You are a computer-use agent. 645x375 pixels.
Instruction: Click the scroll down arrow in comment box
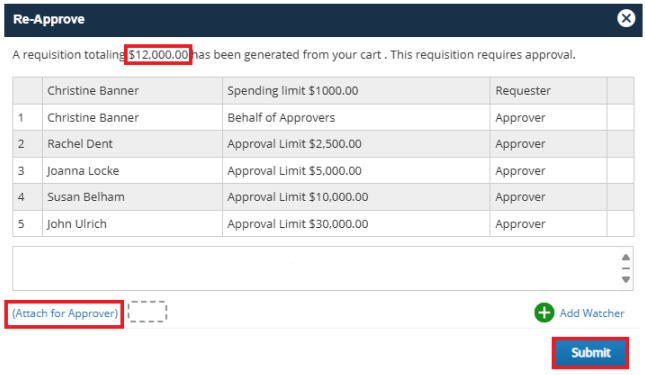click(626, 280)
